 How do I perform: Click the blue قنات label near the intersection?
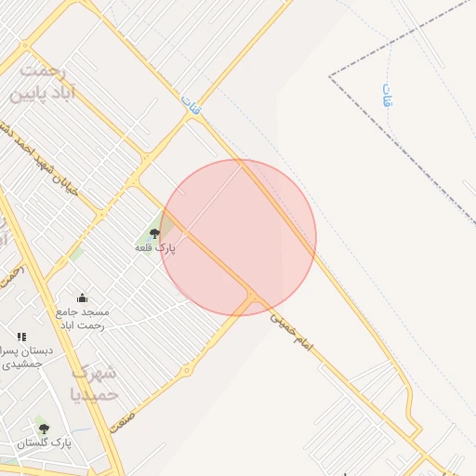[x=192, y=105]
